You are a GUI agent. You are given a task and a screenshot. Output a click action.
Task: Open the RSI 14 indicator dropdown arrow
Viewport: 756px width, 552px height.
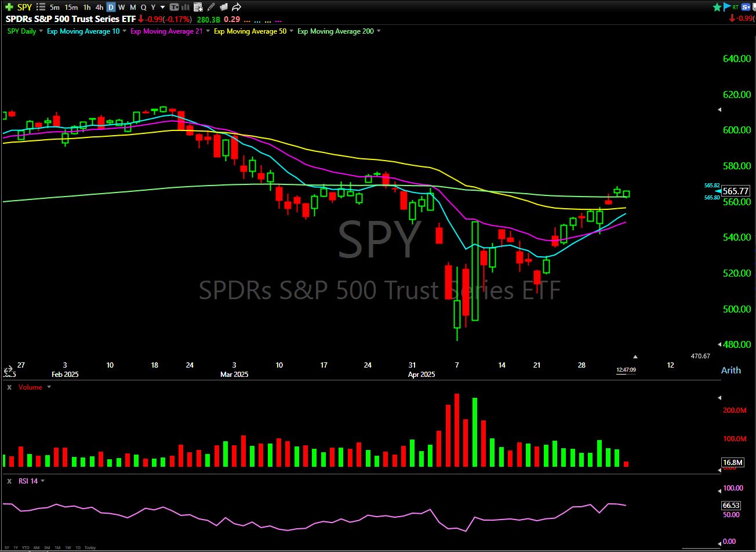tap(42, 481)
